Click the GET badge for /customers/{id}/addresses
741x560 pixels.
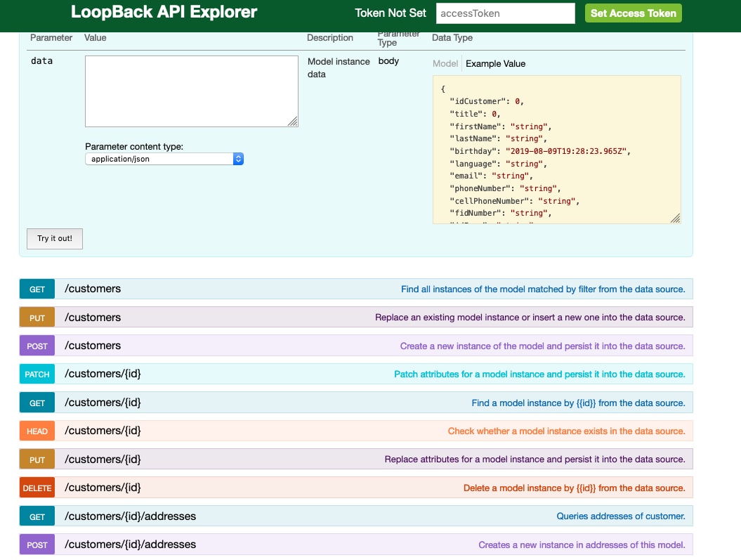click(x=37, y=516)
